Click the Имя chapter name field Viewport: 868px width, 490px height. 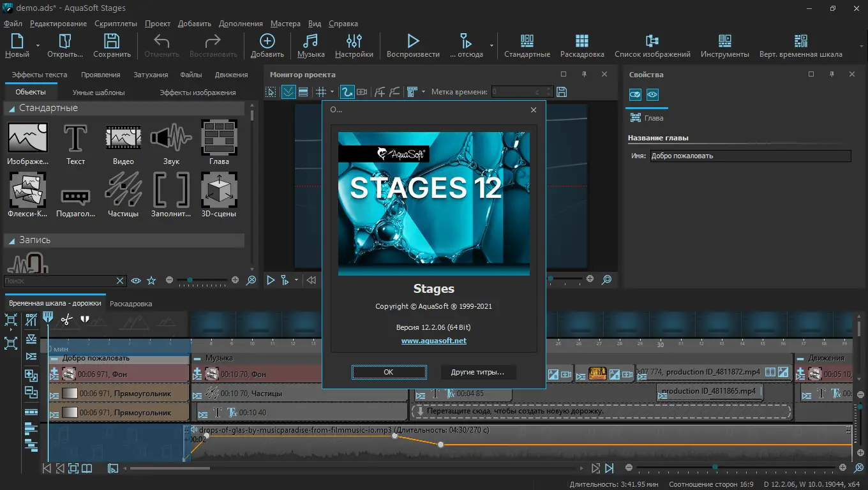pos(750,156)
